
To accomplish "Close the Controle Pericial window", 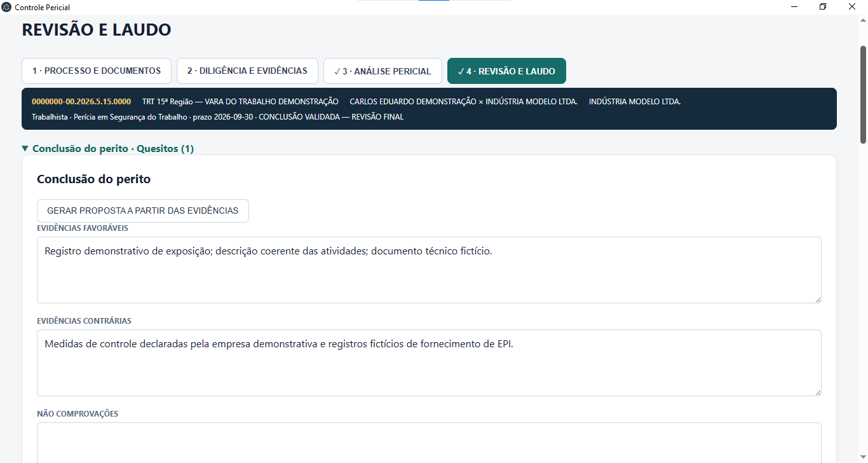I will coord(853,7).
